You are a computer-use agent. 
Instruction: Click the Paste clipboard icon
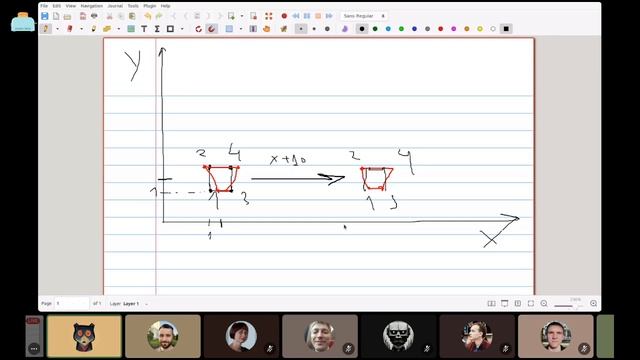click(x=132, y=16)
